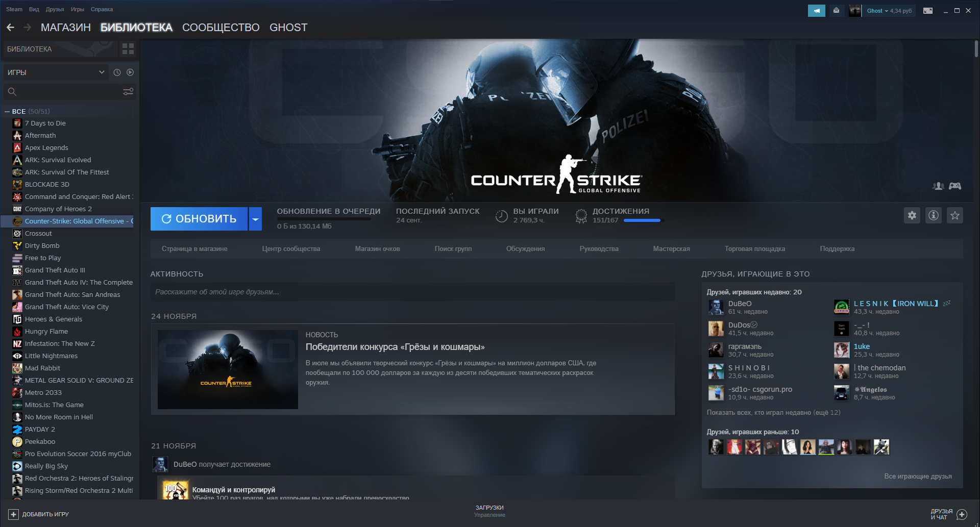
Task: Click the add game plus icon
Action: (x=14, y=514)
